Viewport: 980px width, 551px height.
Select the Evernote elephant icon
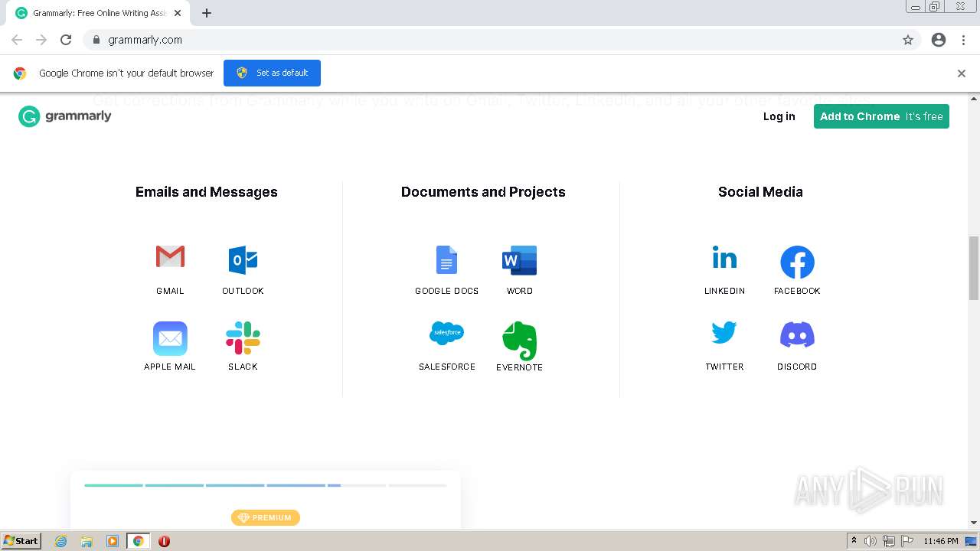[x=519, y=341]
